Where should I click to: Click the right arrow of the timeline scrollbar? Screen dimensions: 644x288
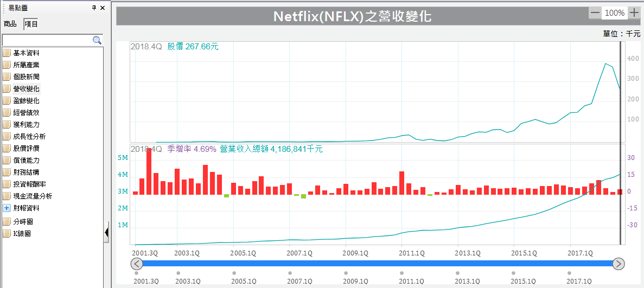click(x=619, y=264)
